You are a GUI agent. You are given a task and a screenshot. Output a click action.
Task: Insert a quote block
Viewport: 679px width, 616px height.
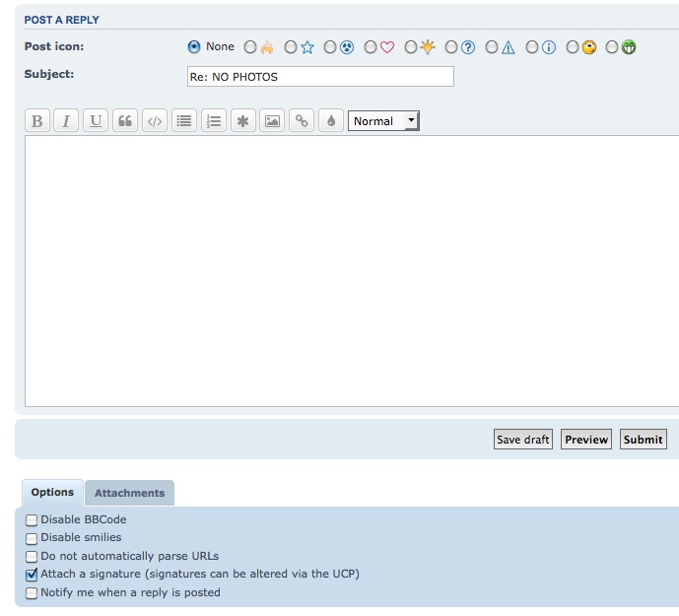point(125,121)
